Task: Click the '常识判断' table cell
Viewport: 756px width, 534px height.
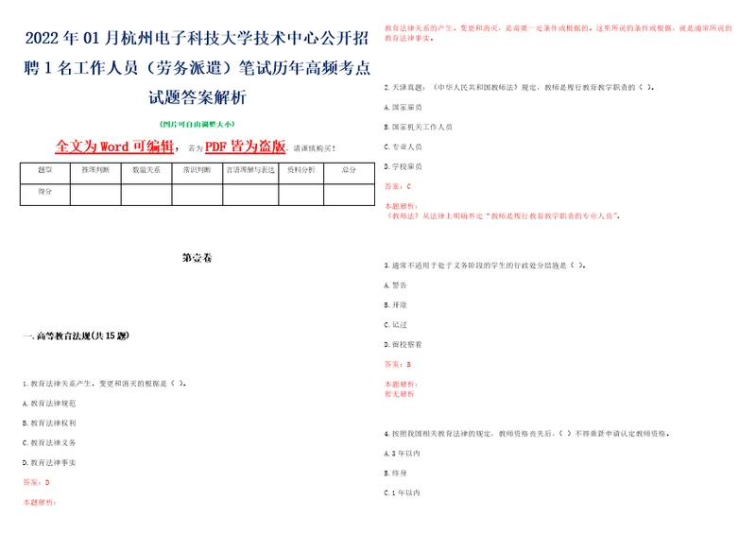Action: (197, 173)
